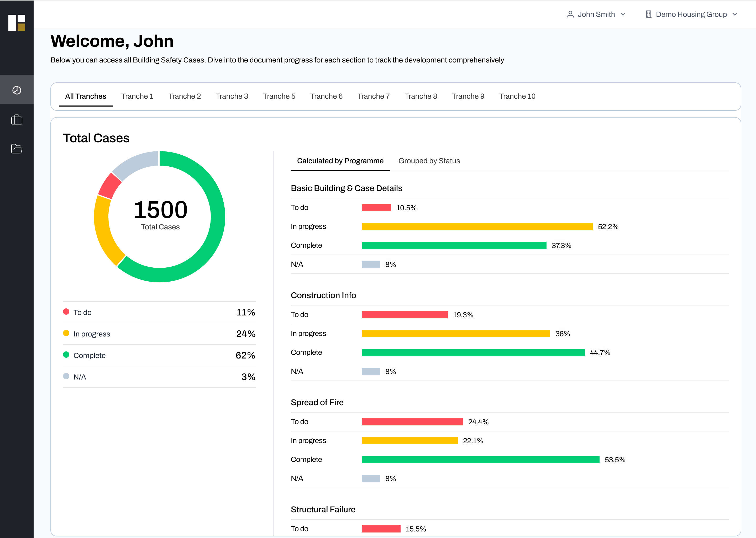
Task: Switch to Tranche 10 tab
Action: point(517,96)
